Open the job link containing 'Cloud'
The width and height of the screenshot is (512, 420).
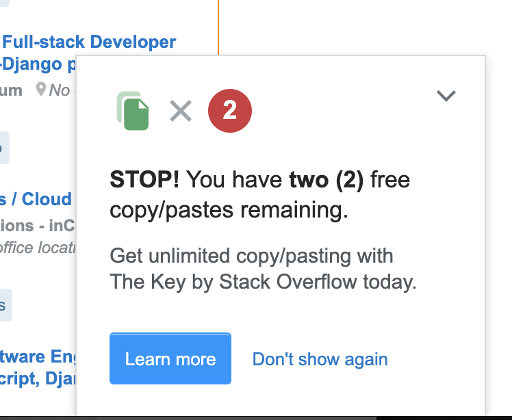(36, 199)
